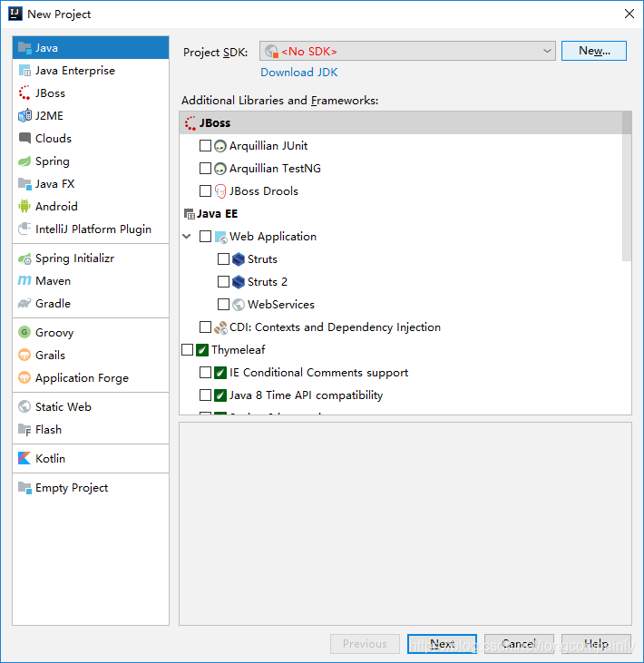Check the Struts checkbox
The width and height of the screenshot is (644, 663).
click(x=223, y=259)
